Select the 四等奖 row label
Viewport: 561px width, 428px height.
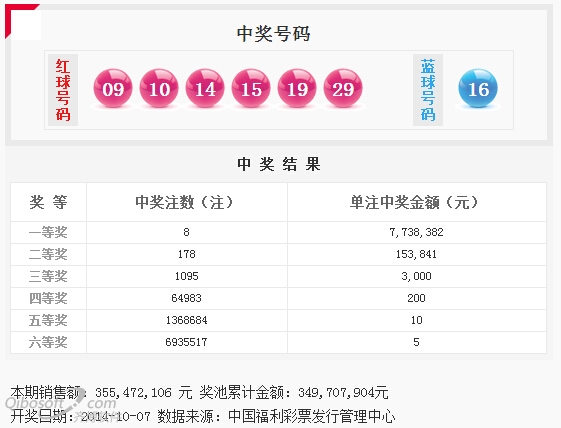coord(48,298)
